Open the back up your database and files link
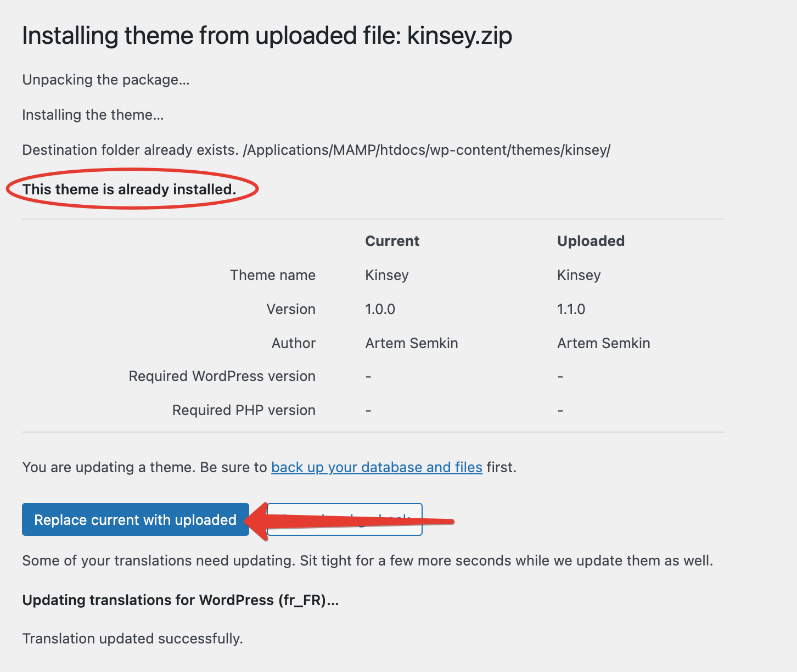Screen dimensions: 797x672 click(377, 467)
